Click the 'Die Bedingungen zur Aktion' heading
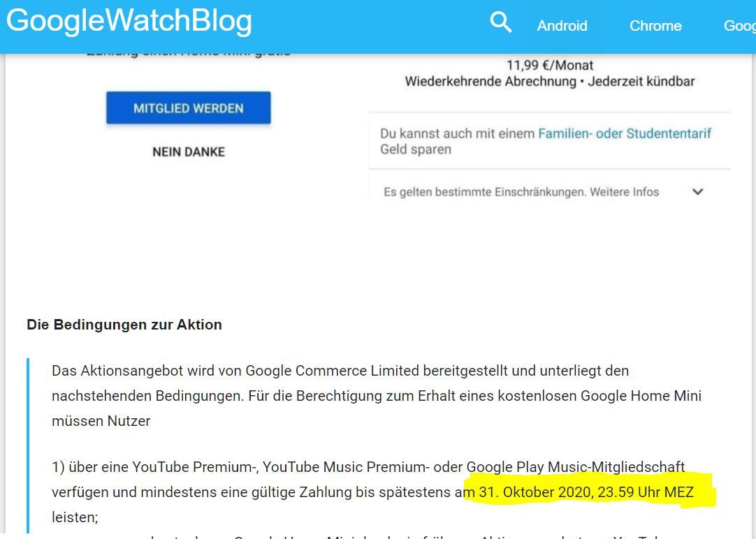The height and width of the screenshot is (539, 756). pos(124,325)
